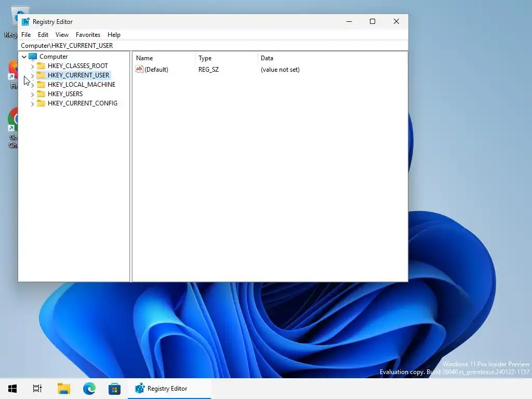Select HKEY_CURRENT_USER in tree

tap(78, 75)
